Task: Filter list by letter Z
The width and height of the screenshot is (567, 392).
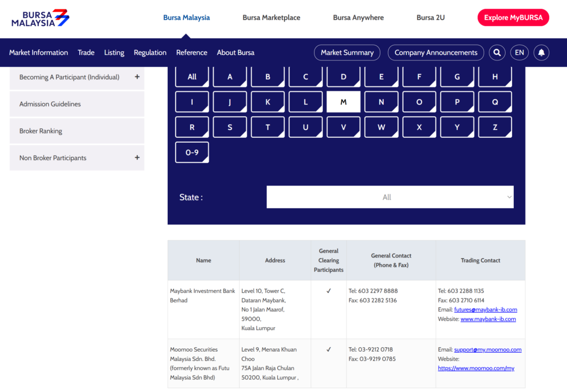Action: pyautogui.click(x=494, y=127)
